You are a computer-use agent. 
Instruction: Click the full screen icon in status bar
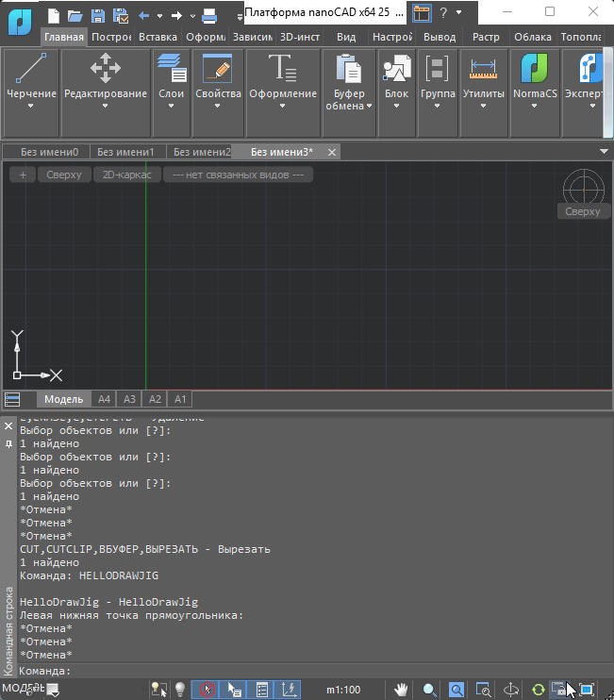(x=587, y=690)
